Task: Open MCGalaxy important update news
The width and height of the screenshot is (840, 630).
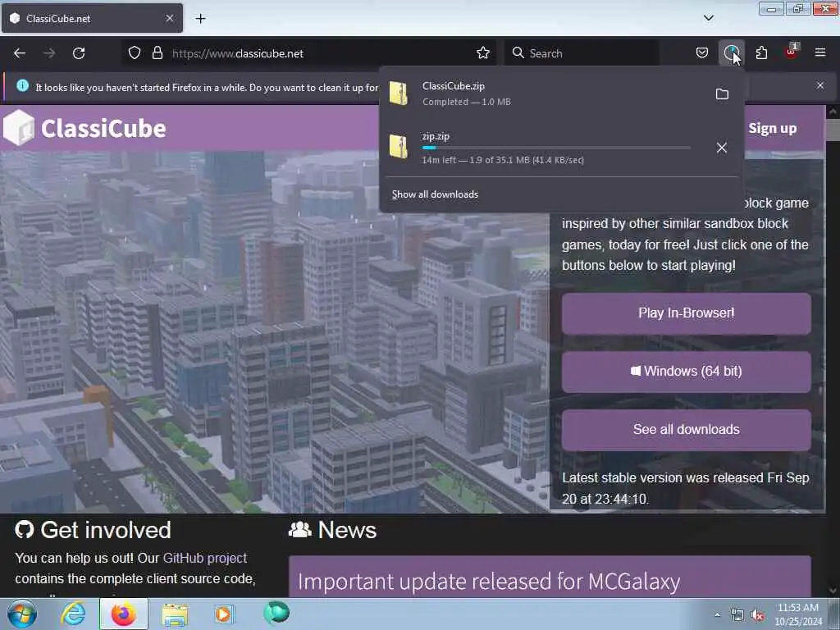Action: [489, 582]
